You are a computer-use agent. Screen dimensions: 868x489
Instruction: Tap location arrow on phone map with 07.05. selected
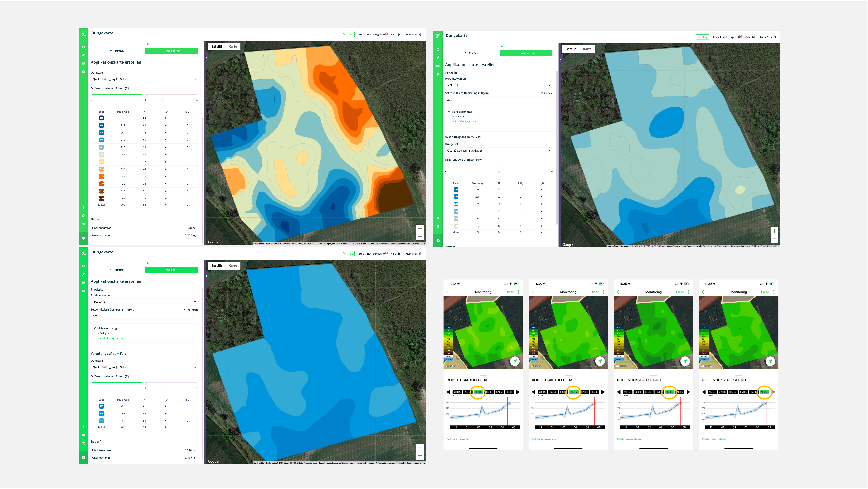(685, 361)
